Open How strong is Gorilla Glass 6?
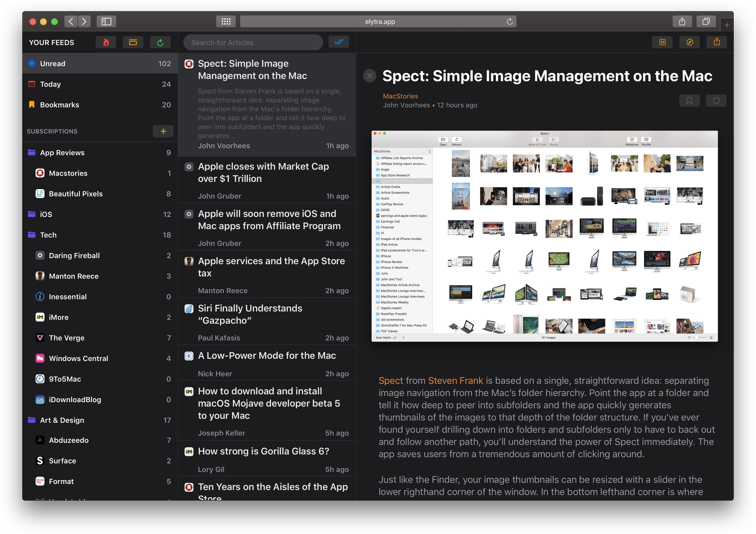 (x=267, y=459)
